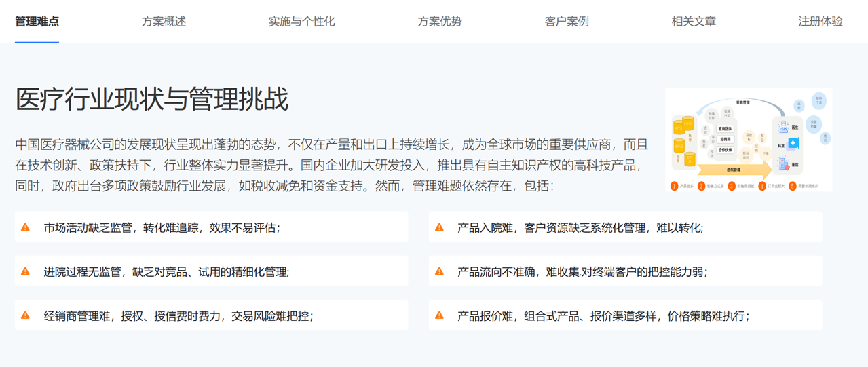
Task: Click warning icon beside 产品流向不准确
Action: 439,271
